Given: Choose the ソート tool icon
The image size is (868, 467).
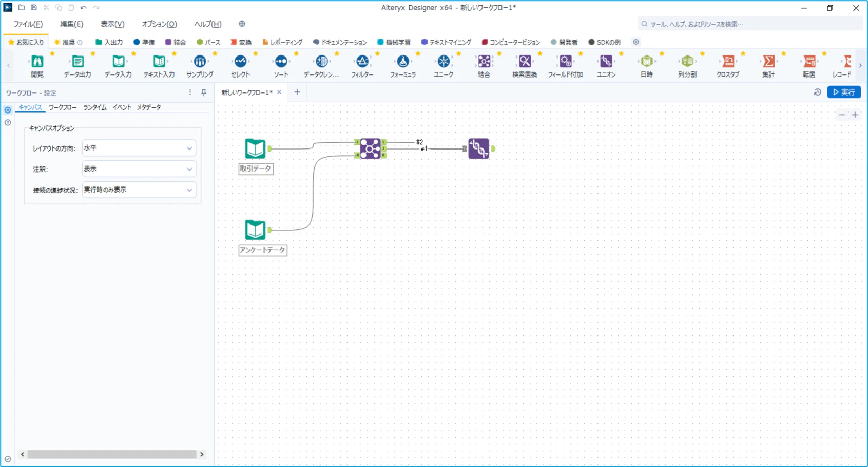Looking at the screenshot, I should (281, 62).
